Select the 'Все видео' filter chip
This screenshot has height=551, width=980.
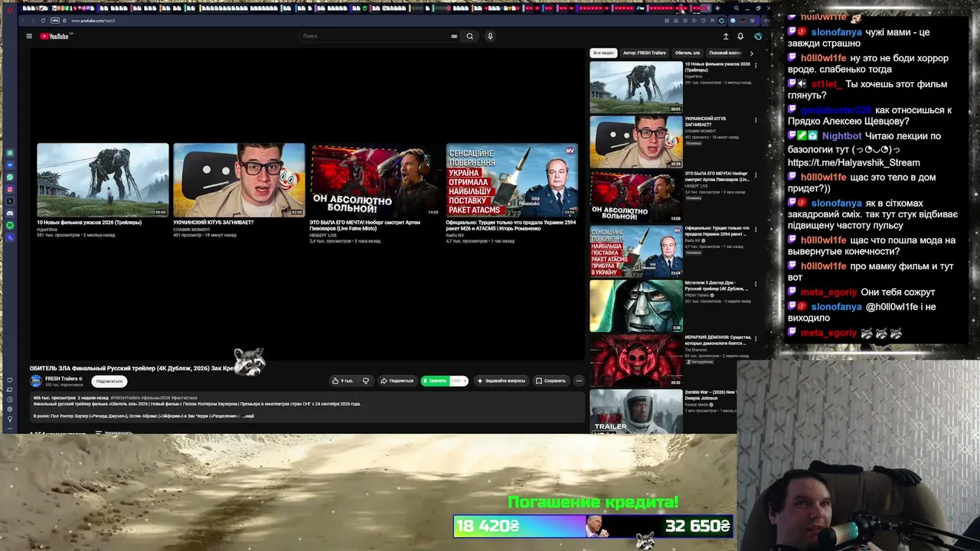click(603, 53)
